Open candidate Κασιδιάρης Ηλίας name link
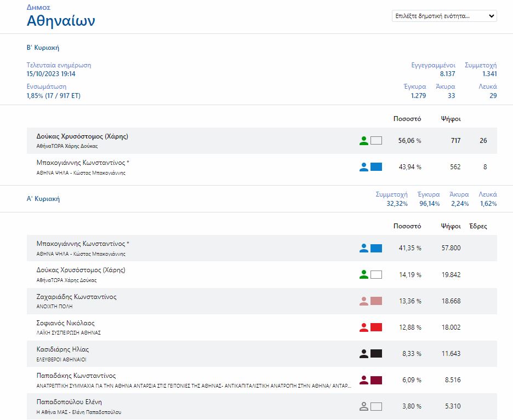This screenshot has height=420, width=513. [62, 349]
